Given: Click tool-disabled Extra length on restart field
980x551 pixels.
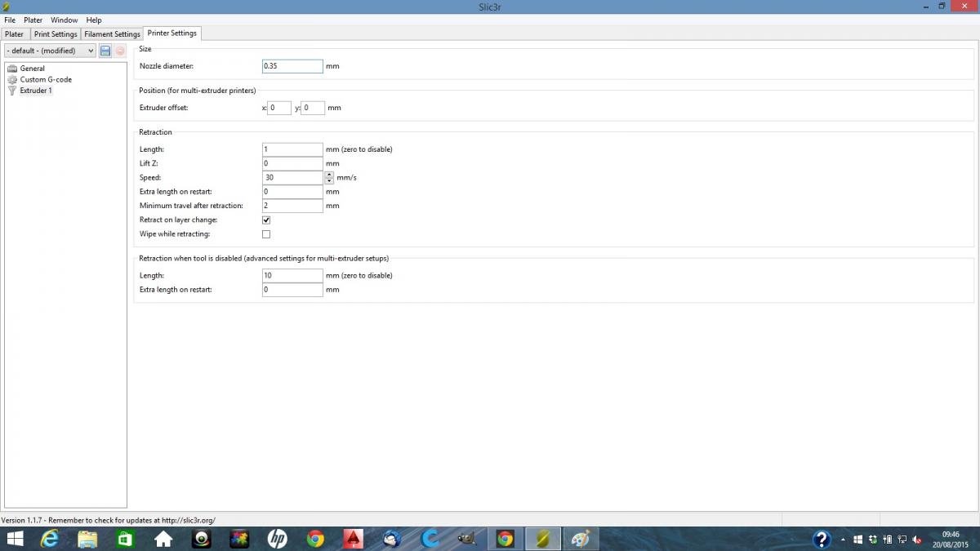Looking at the screenshot, I should point(292,290).
